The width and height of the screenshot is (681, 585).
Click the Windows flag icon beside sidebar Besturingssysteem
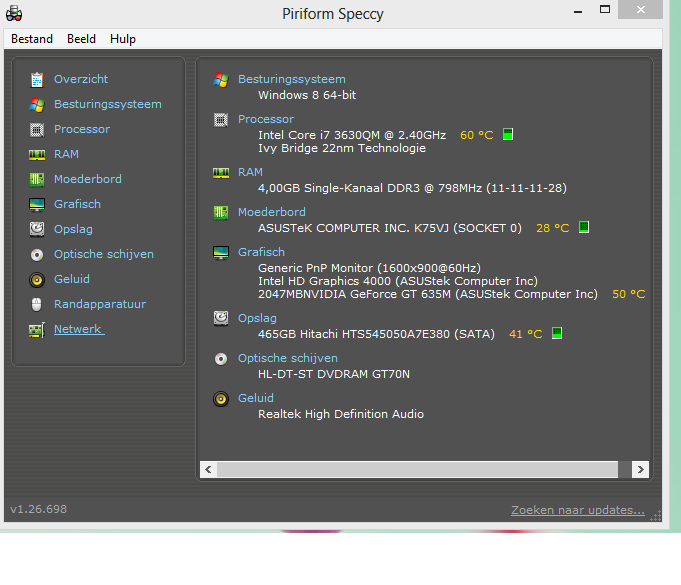37,105
